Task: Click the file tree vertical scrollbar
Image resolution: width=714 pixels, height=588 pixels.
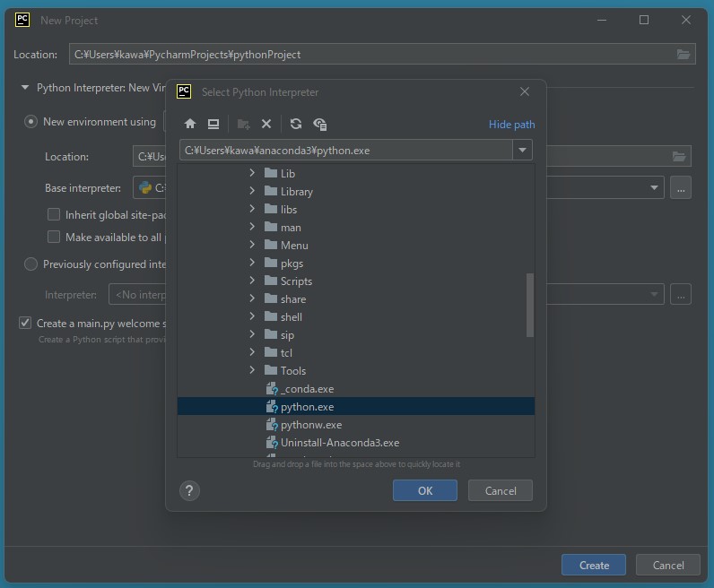Action: pos(530,305)
